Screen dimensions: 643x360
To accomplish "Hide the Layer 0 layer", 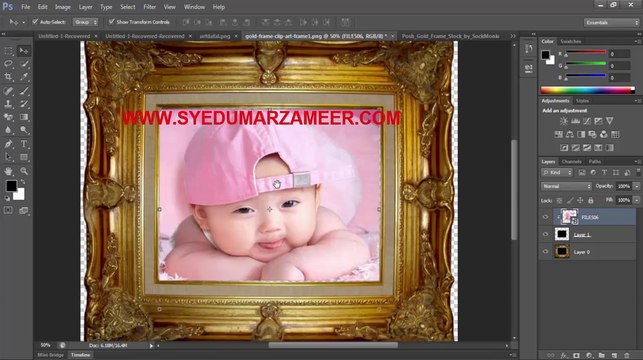I will coord(545,252).
